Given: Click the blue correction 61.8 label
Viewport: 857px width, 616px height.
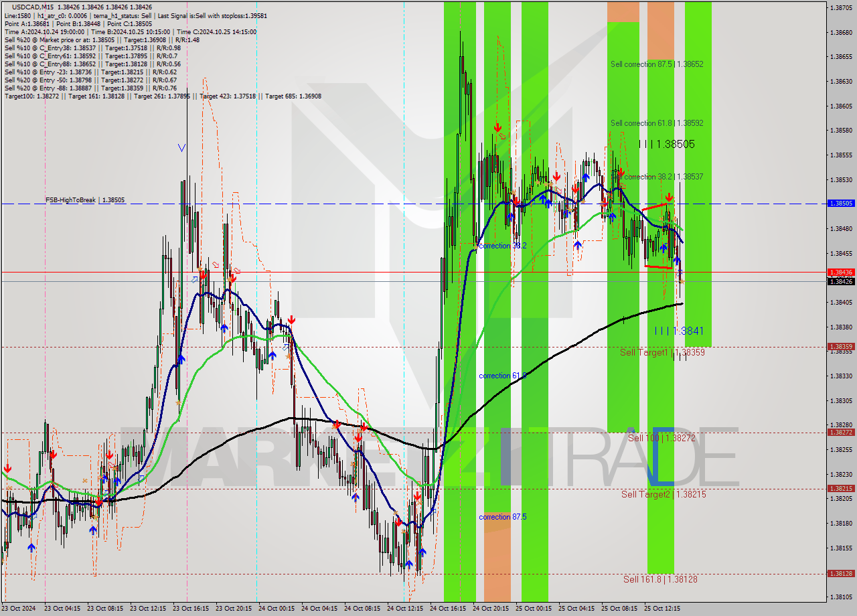Looking at the screenshot, I should [503, 376].
